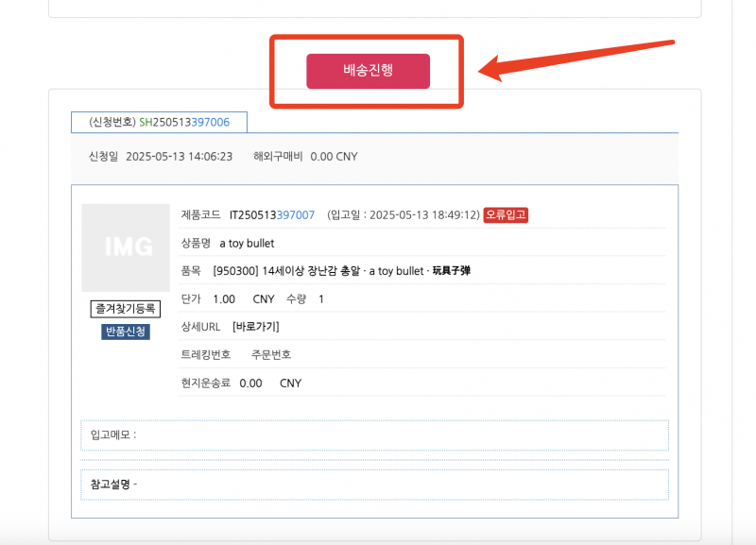The height and width of the screenshot is (545, 756).
Task: Click the 신청일 2025-05-13 14:06:23 date
Action: pyautogui.click(x=179, y=157)
